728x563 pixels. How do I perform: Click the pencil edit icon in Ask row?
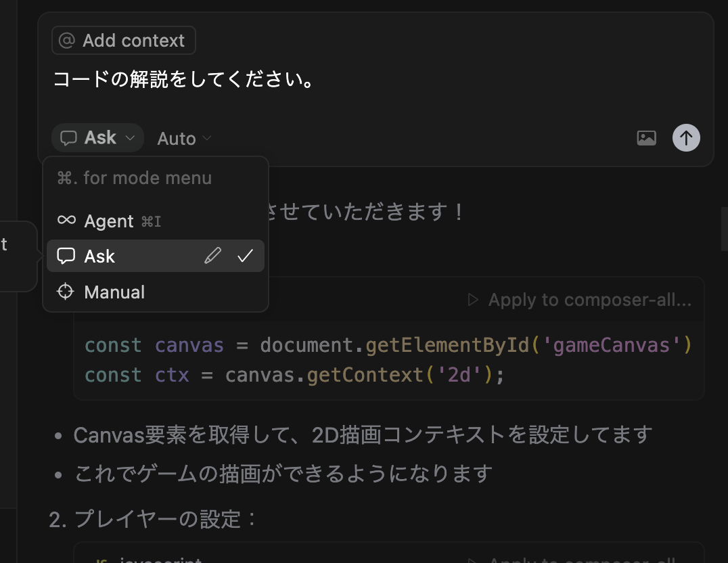tap(213, 256)
